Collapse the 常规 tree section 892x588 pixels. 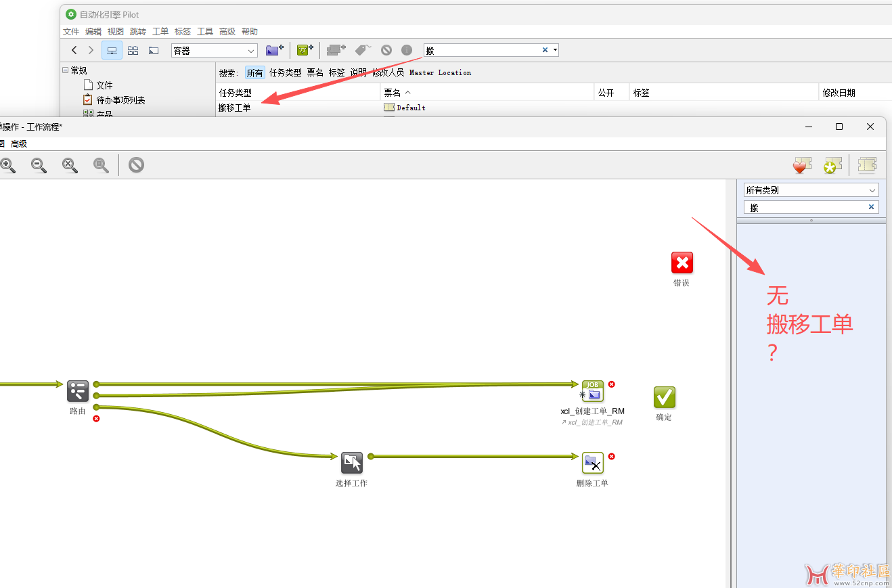pyautogui.click(x=66, y=70)
